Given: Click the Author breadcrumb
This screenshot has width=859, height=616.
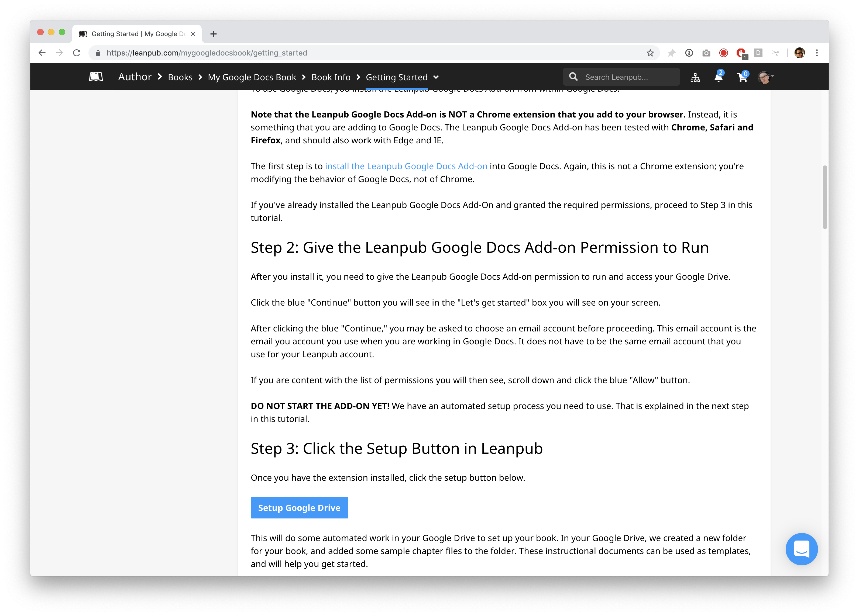Looking at the screenshot, I should point(135,77).
